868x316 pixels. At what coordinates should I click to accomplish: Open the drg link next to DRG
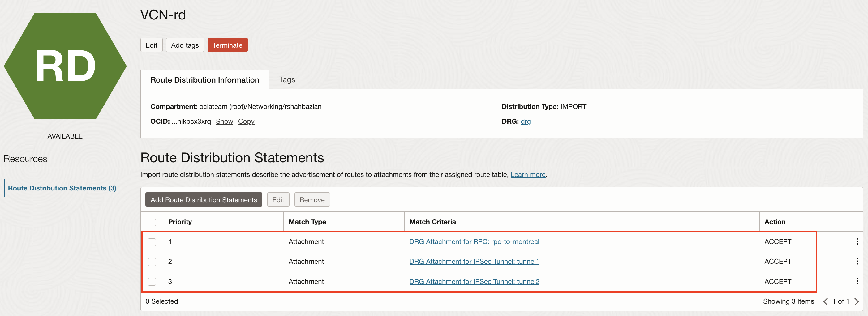click(525, 121)
